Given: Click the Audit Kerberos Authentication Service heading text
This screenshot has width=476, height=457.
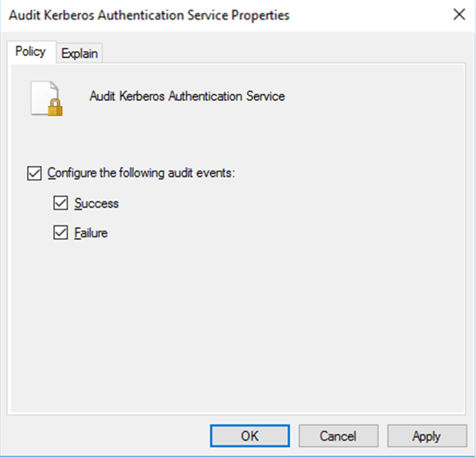Looking at the screenshot, I should (187, 97).
